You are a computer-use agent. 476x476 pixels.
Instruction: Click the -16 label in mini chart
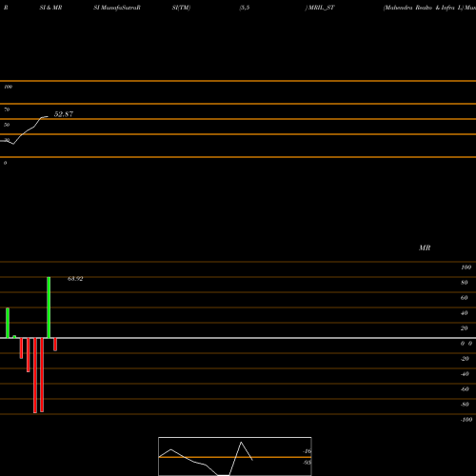pyautogui.click(x=307, y=451)
